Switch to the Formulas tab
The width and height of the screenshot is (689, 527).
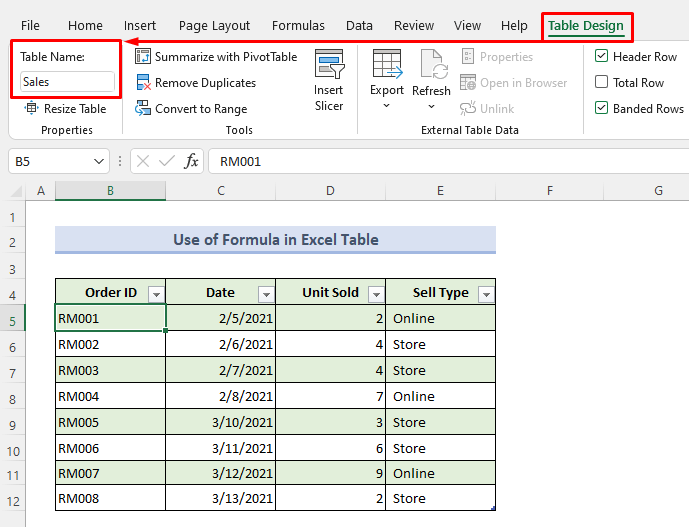pyautogui.click(x=298, y=26)
